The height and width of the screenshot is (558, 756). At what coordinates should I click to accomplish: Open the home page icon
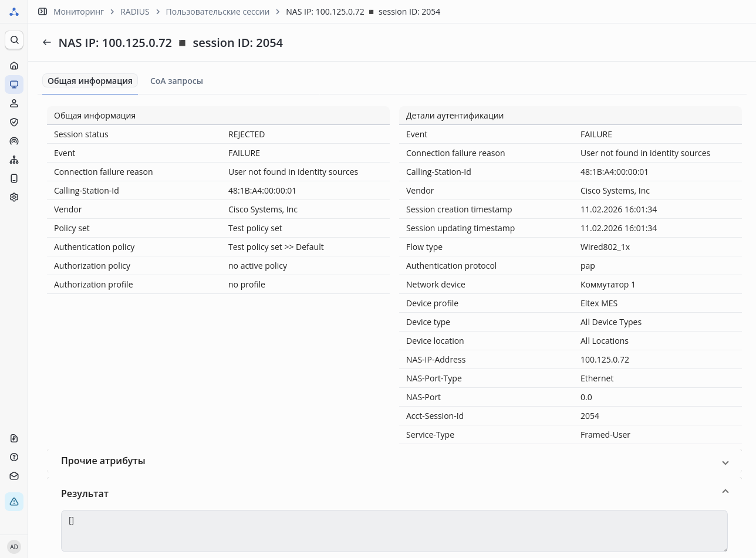point(14,66)
